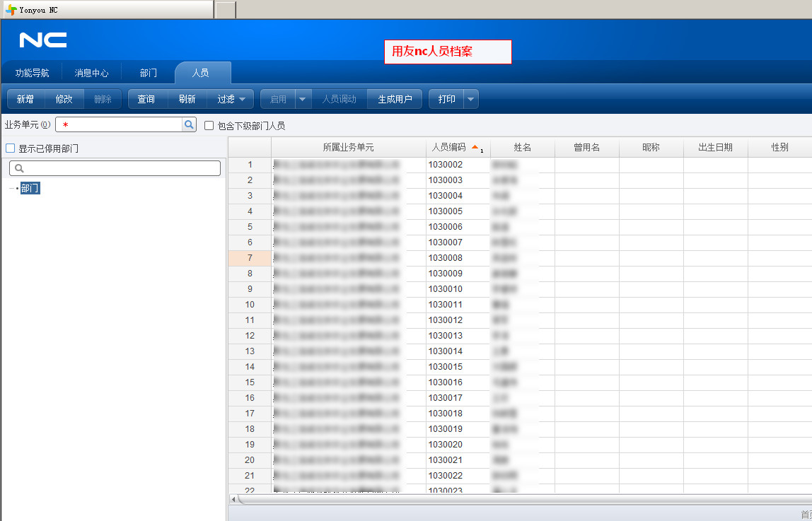Select the 部门 root tree node
This screenshot has width=812, height=521.
[x=30, y=188]
